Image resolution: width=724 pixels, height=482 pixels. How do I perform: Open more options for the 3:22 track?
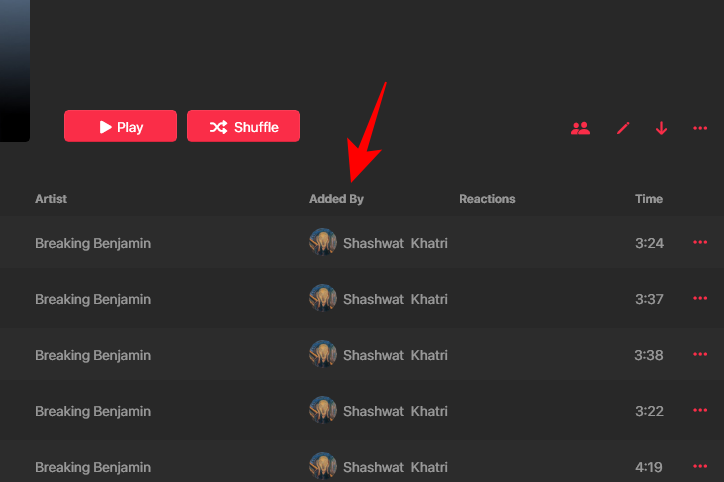coord(700,411)
